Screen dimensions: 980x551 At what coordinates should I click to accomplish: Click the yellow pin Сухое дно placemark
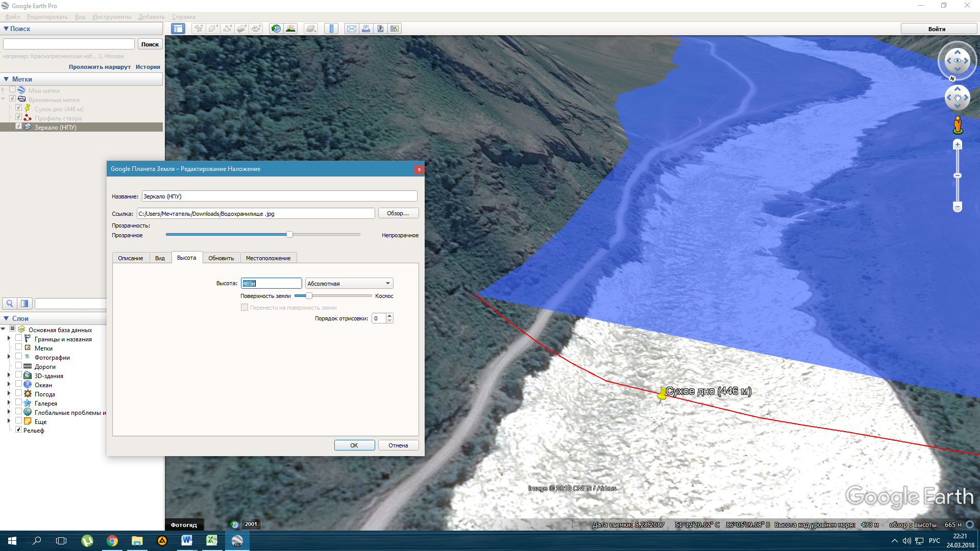662,393
